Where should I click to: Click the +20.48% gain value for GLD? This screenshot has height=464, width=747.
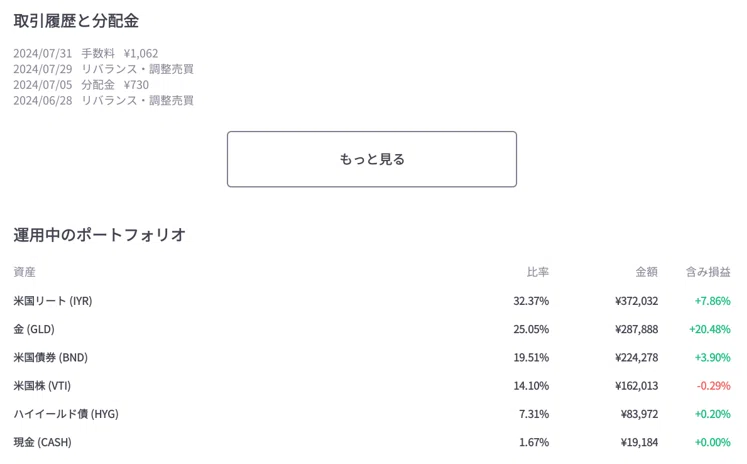point(710,329)
